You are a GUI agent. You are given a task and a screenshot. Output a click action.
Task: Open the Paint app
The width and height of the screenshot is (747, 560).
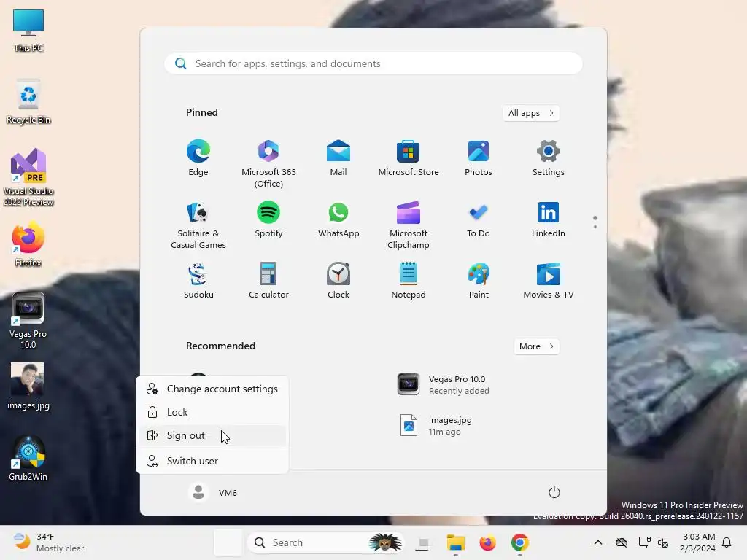click(479, 281)
